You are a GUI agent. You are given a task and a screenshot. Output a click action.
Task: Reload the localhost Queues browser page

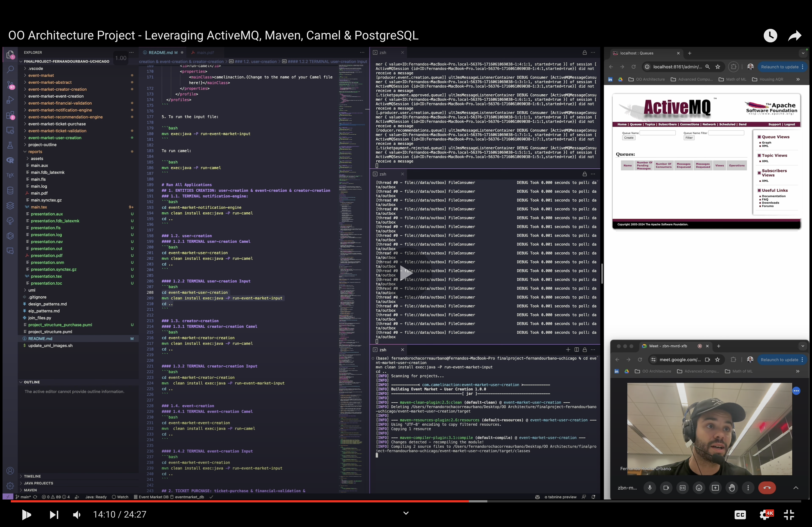coord(633,67)
